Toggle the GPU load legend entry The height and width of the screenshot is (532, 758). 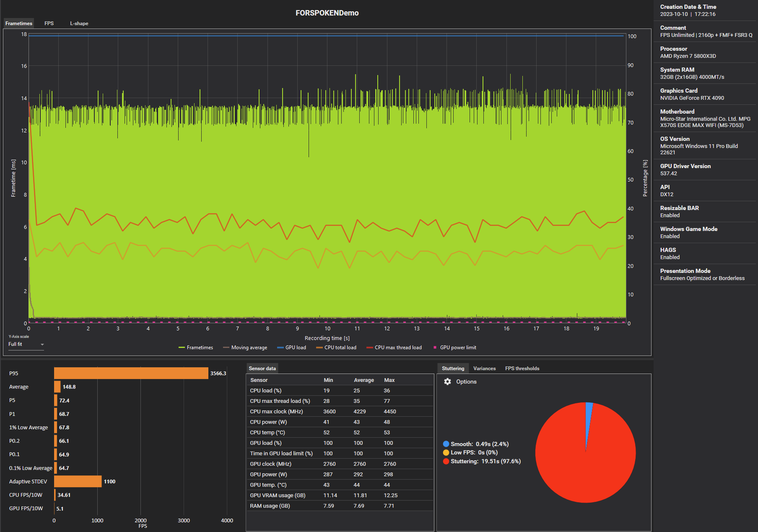[291, 348]
